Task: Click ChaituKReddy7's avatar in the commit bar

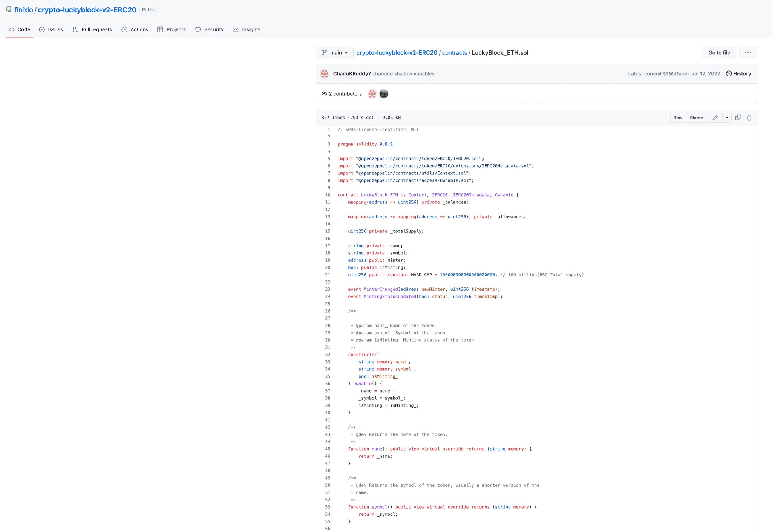Action: (325, 74)
